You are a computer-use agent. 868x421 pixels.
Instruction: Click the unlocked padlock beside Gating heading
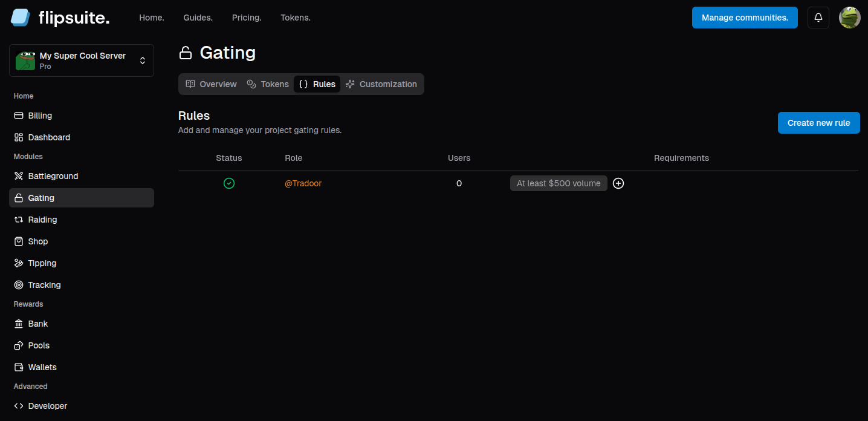pos(186,53)
